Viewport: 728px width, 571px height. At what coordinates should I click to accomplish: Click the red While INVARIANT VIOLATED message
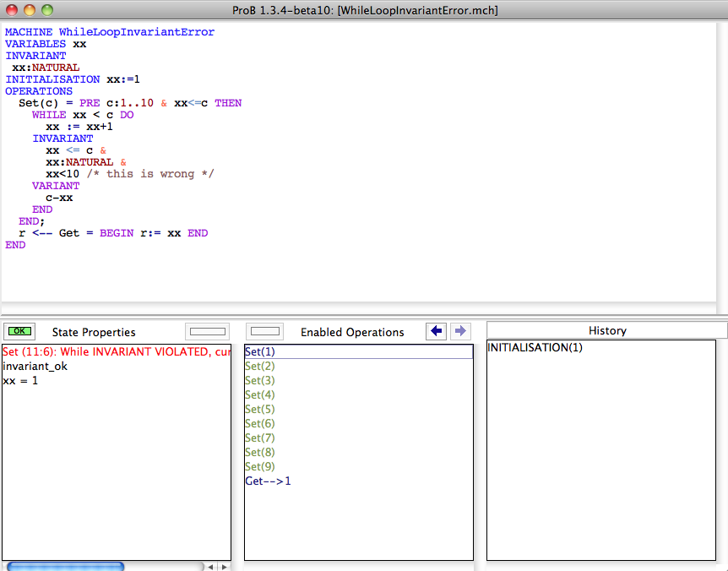[116, 351]
